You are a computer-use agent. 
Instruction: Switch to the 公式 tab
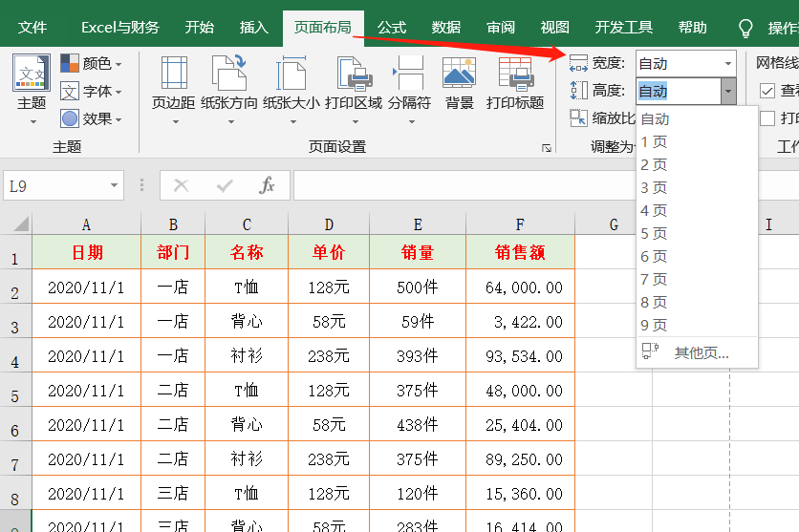[x=391, y=27]
